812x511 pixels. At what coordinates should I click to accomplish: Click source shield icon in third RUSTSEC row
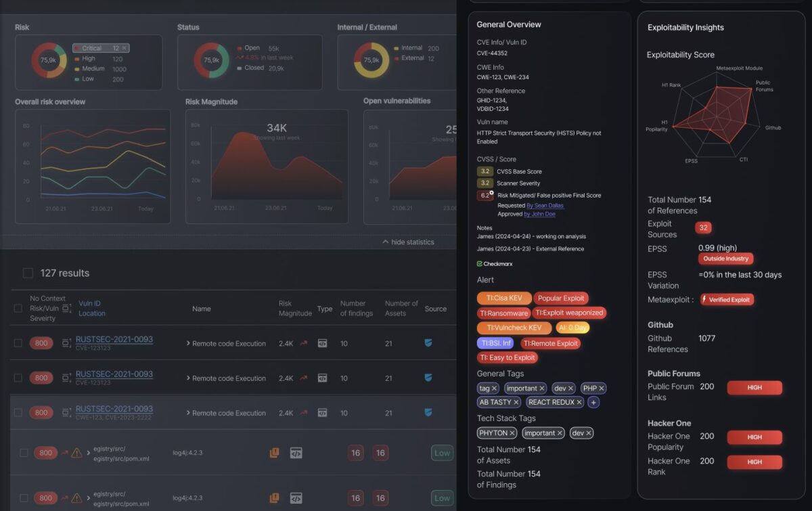tap(428, 413)
